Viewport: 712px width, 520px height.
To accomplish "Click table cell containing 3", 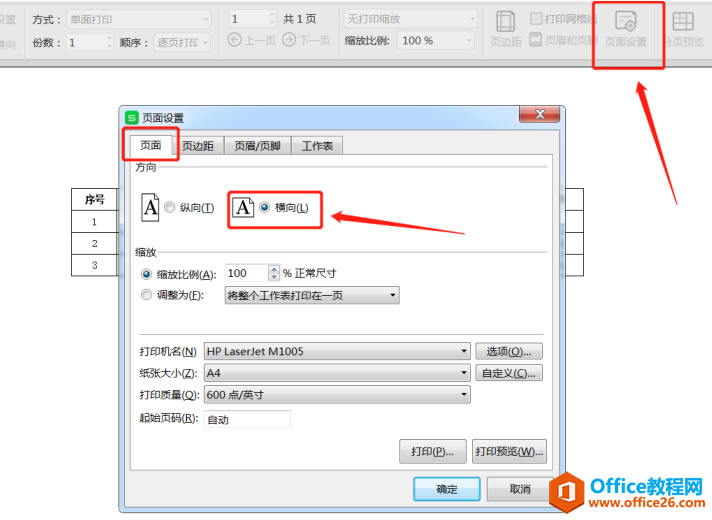I will [94, 265].
